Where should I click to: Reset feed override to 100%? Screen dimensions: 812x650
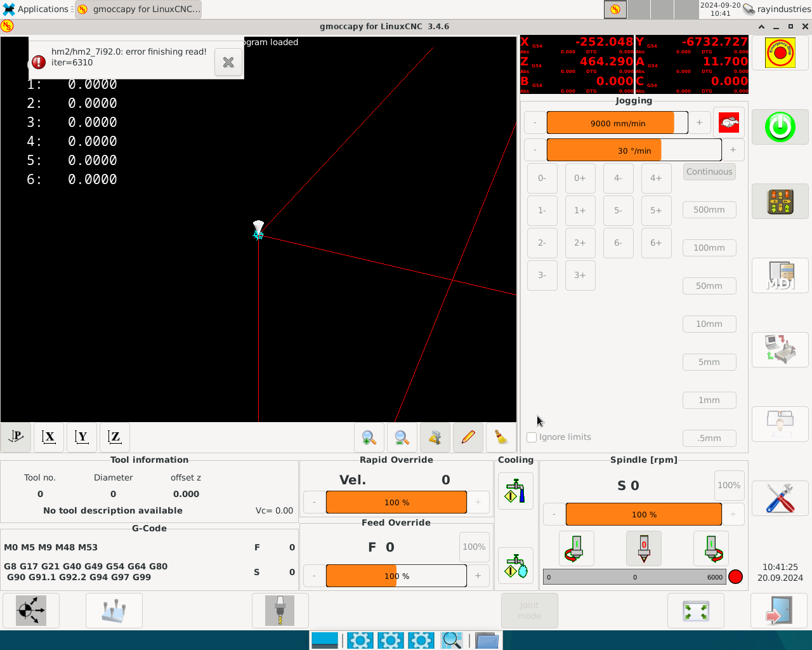point(474,547)
